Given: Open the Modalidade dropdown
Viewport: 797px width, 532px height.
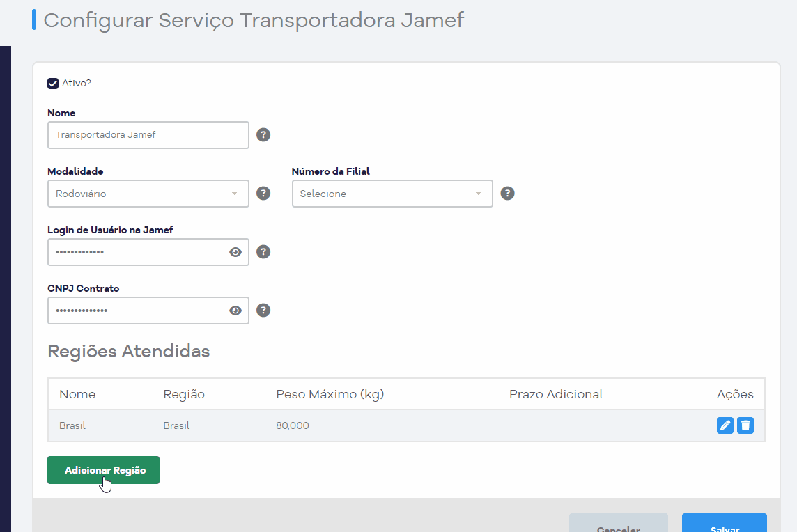Looking at the screenshot, I should tap(148, 194).
